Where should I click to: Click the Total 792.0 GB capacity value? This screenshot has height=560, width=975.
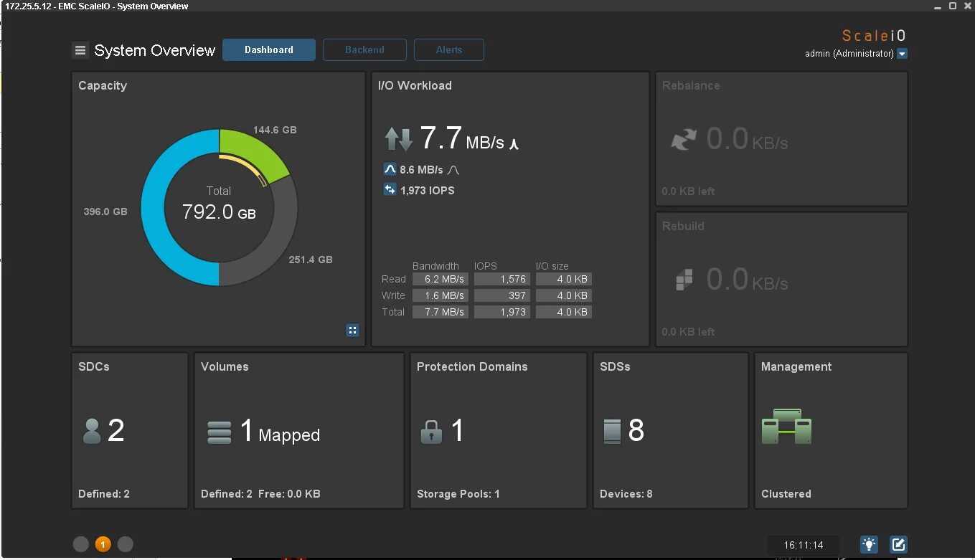[219, 212]
